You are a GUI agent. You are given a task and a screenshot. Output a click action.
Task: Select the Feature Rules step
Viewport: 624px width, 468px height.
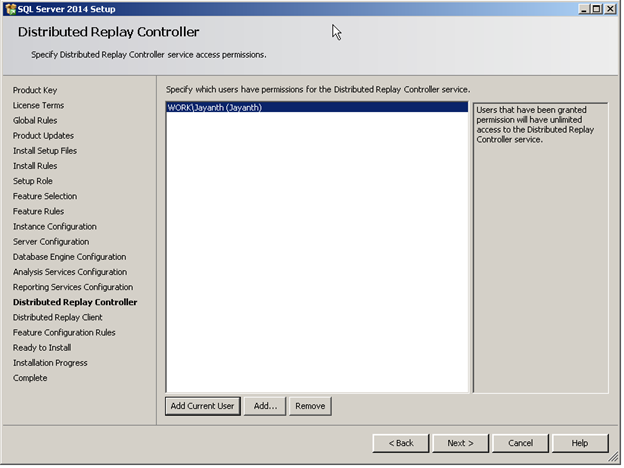38,211
